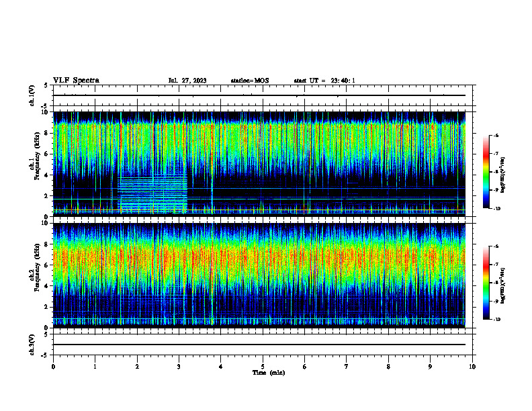
Task: Click the harmonic line interference block in ch.1 spectrogram
Action: pos(152,193)
